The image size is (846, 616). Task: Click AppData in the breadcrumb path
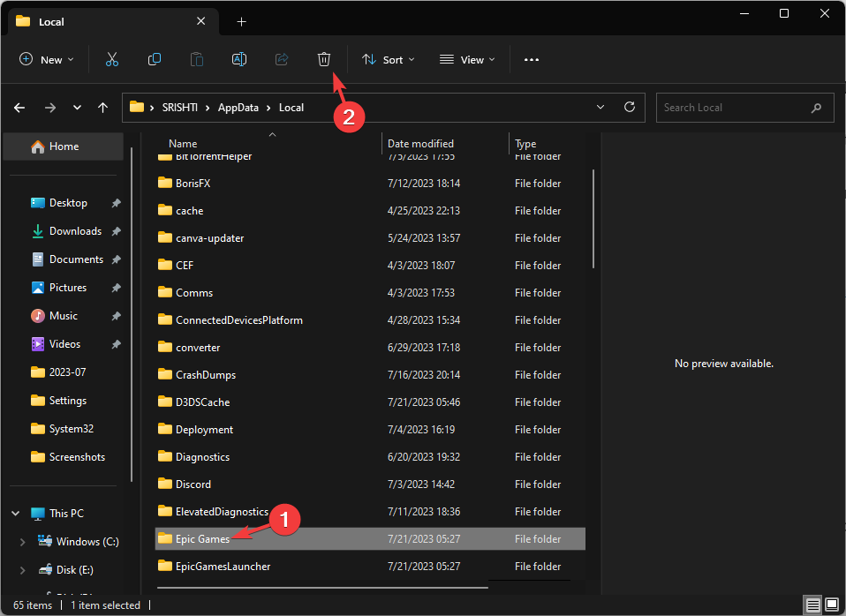238,108
